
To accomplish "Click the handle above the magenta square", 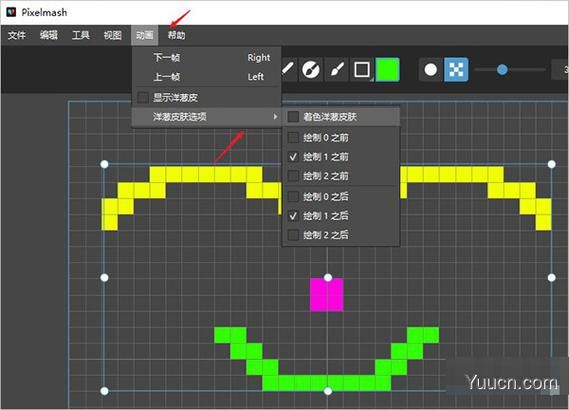I will click(328, 278).
